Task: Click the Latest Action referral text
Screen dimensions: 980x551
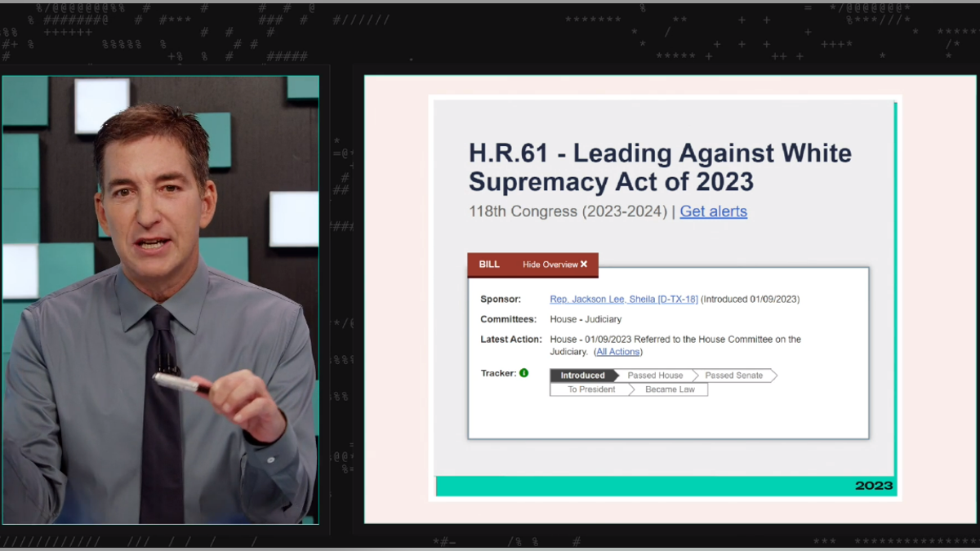Action: 675,345
